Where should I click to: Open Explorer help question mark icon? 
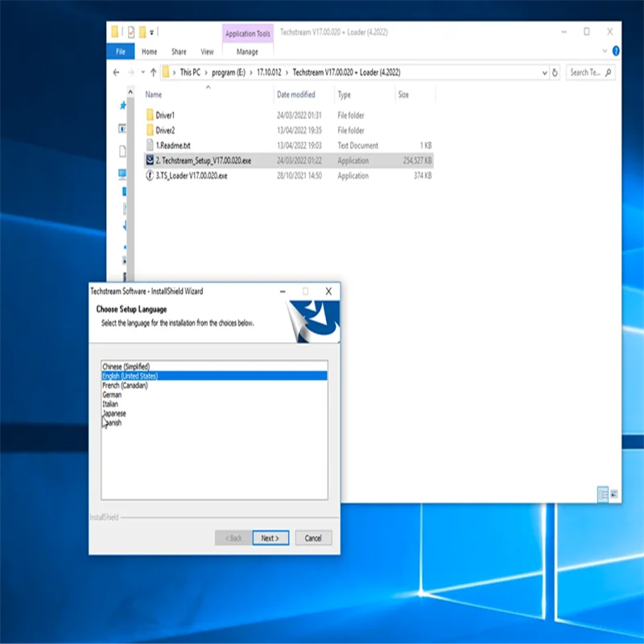pos(615,51)
